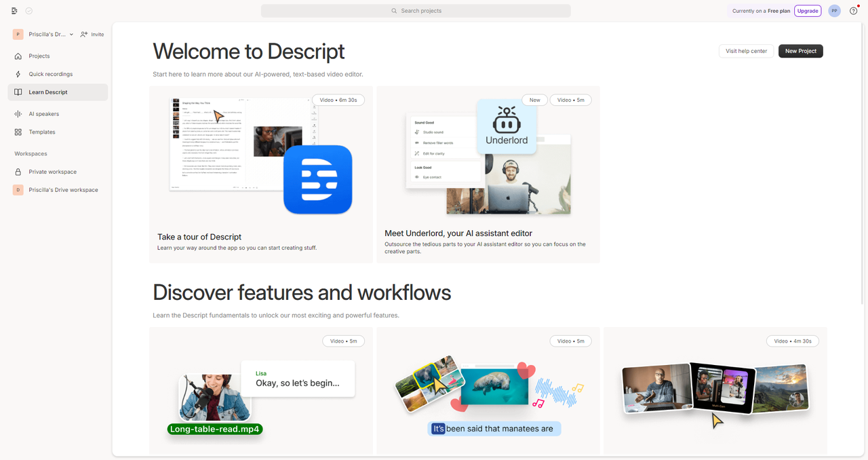868x460 pixels.
Task: Open the multicam 4m 30s video card
Action: [x=715, y=391]
